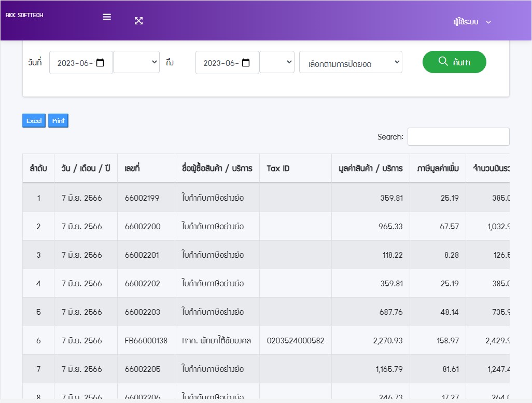532x403 pixels.
Task: Sort by Tax ID column header
Action: tap(278, 168)
